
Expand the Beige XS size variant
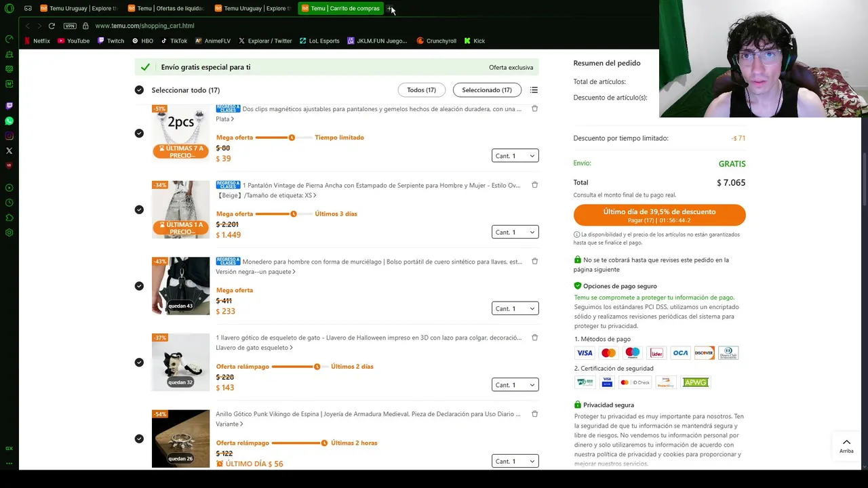266,195
